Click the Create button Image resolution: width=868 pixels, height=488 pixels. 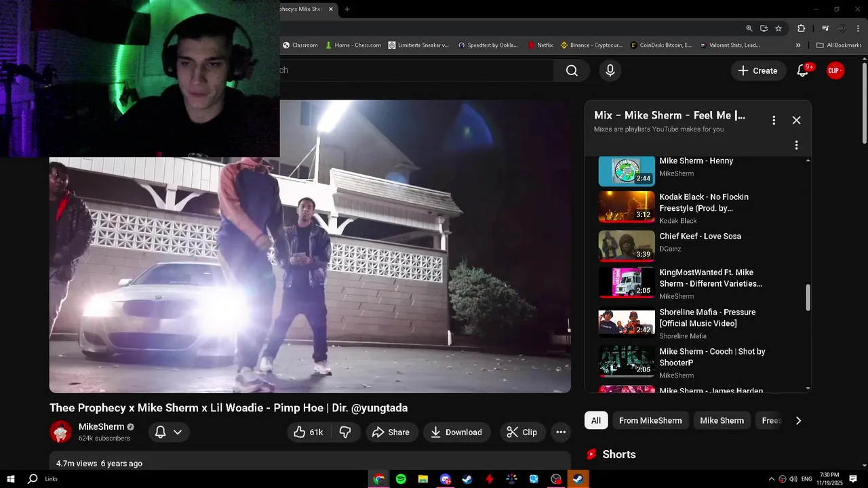(758, 70)
